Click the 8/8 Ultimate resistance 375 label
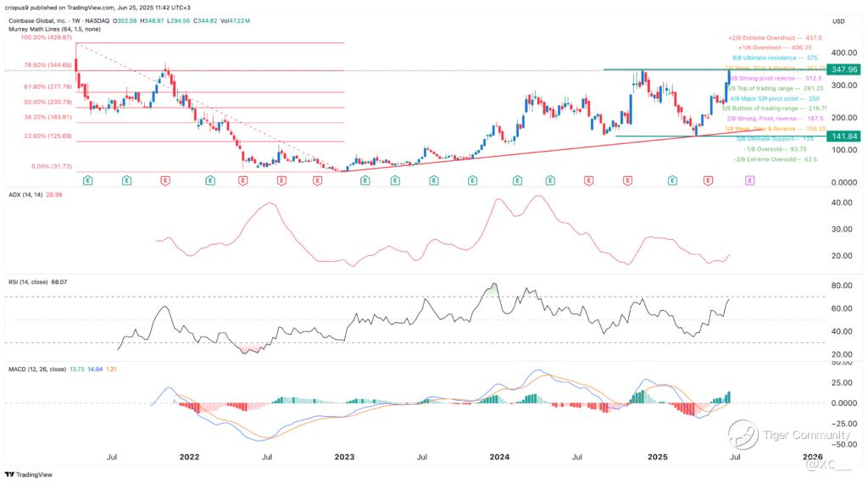 pos(775,58)
